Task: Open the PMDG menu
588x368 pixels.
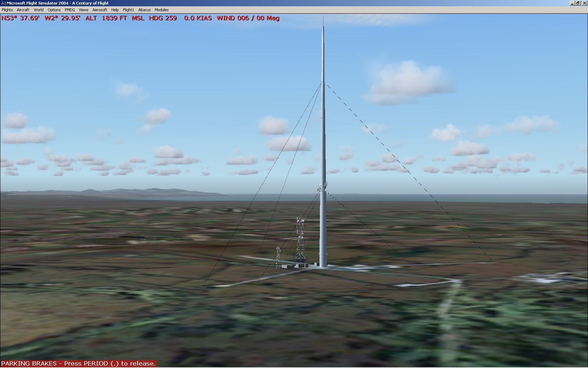Action: (70, 10)
